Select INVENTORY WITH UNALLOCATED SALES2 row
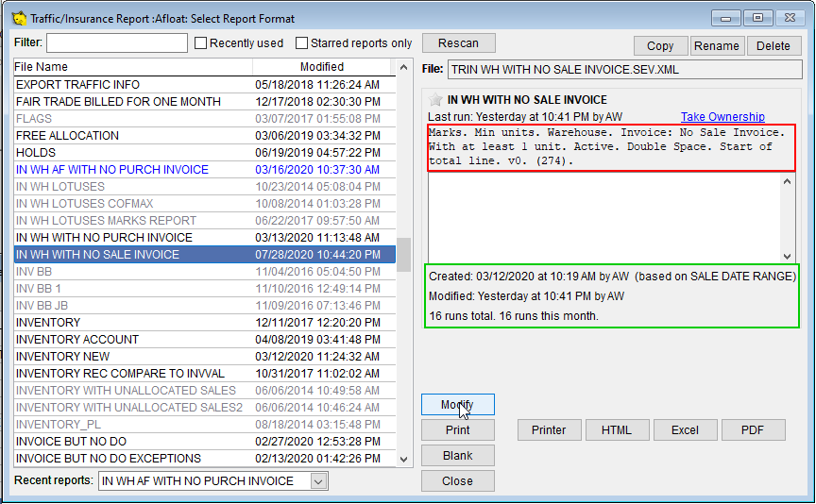The height and width of the screenshot is (504, 816). pos(205,407)
